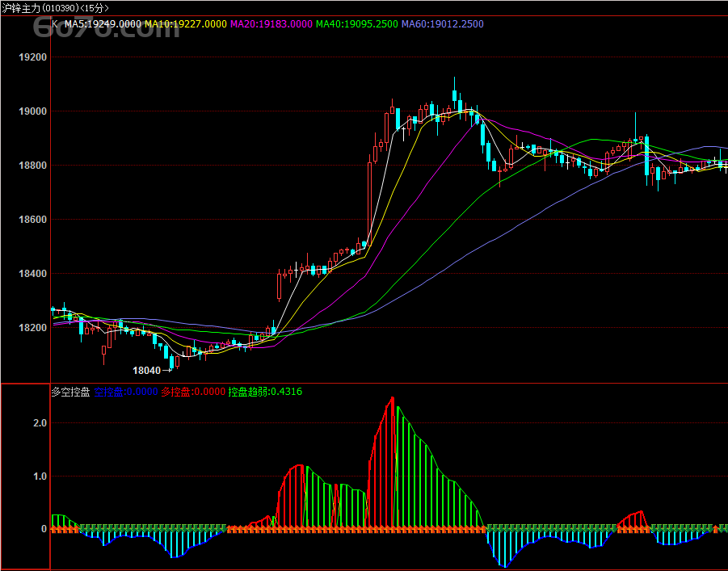728x571 pixels.
Task: Click the 多空控盘 indicator name
Action: (x=70, y=392)
